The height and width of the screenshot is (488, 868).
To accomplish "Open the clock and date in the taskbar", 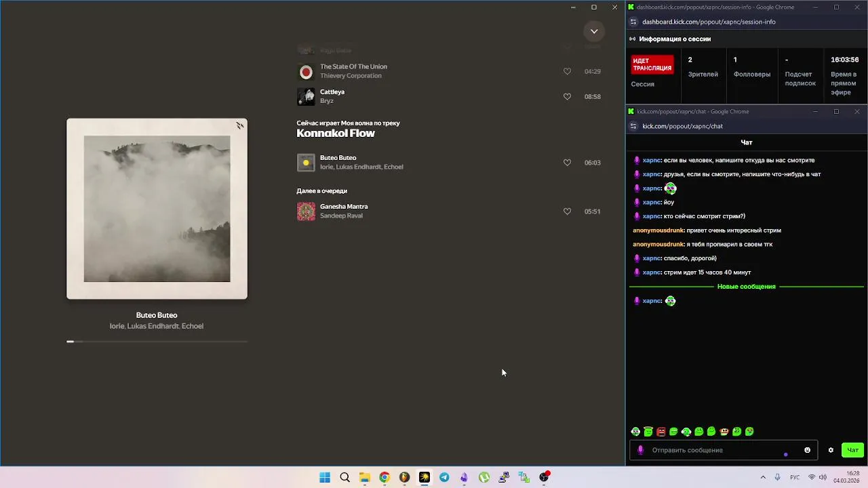I will click(846, 477).
